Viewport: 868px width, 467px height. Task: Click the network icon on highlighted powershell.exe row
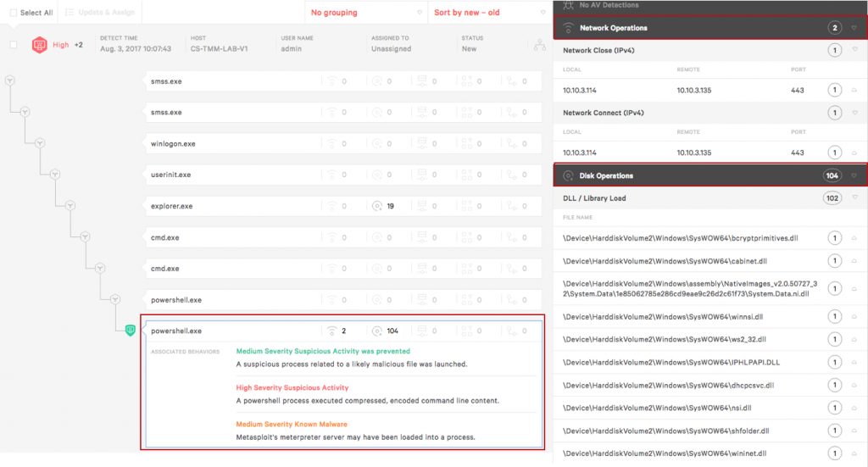click(331, 331)
